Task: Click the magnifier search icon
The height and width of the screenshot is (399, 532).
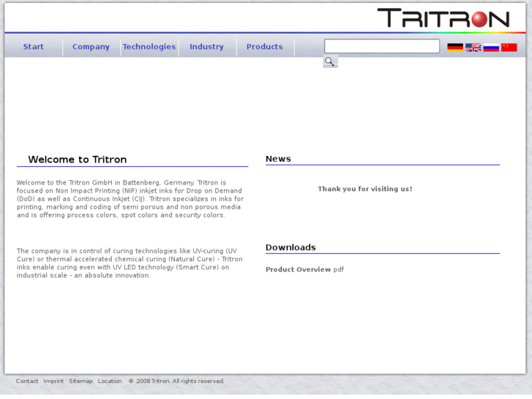Action: 330,61
